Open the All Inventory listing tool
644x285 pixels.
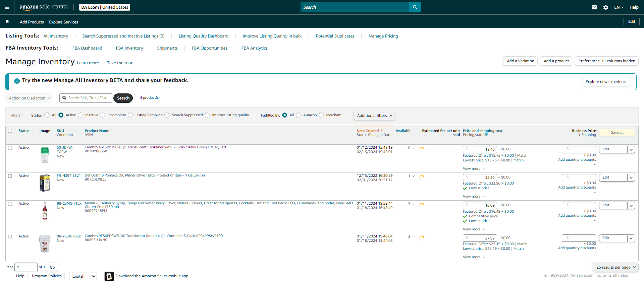56,36
